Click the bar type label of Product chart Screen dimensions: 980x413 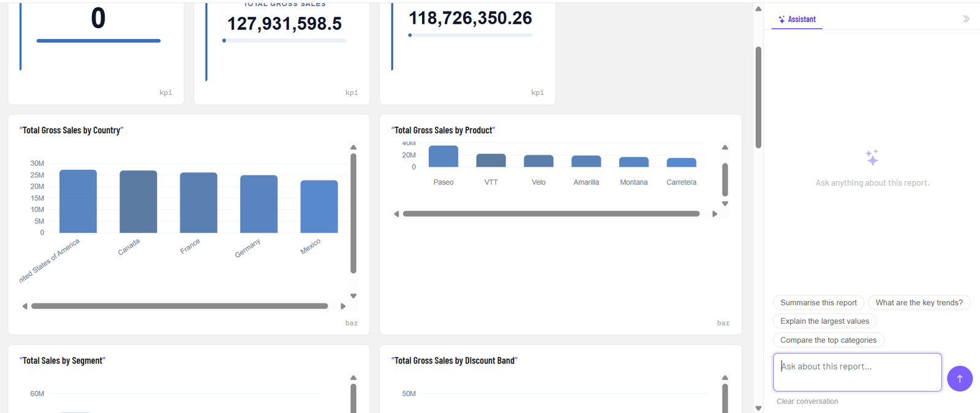click(x=723, y=323)
